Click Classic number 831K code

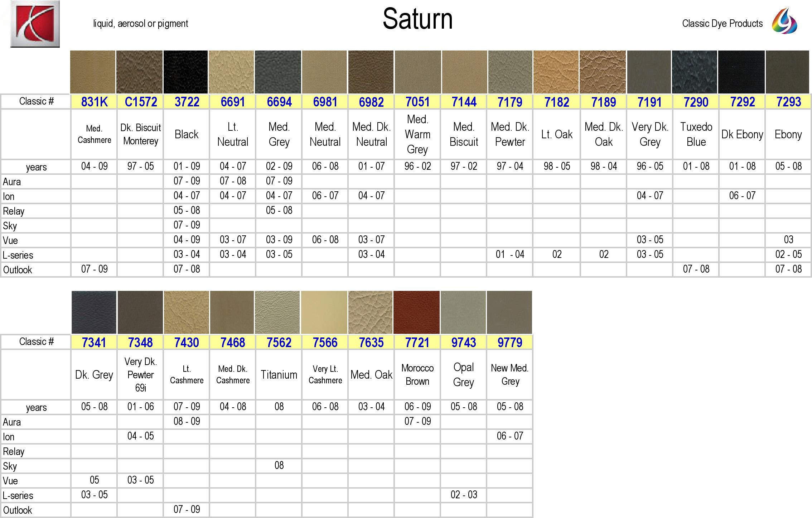94,102
